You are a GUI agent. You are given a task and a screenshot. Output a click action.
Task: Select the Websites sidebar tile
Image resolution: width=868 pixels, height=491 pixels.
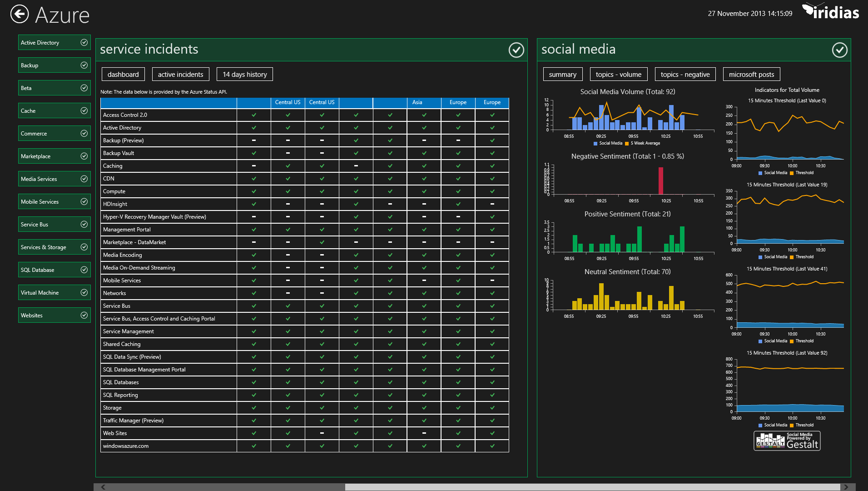[55, 315]
